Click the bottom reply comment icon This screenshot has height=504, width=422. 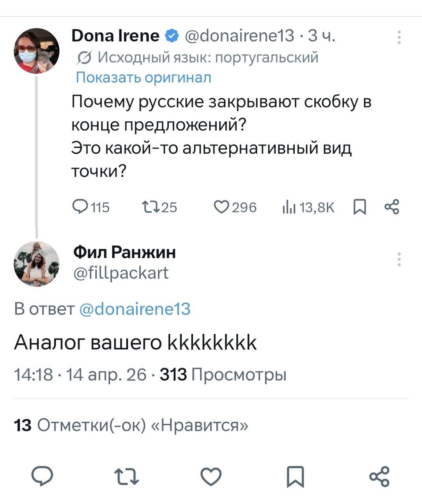pyautogui.click(x=43, y=476)
